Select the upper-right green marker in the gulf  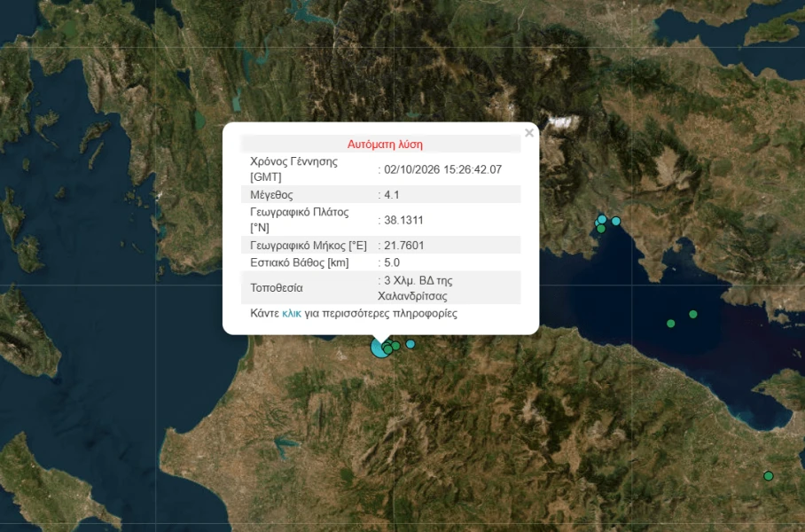point(693,314)
